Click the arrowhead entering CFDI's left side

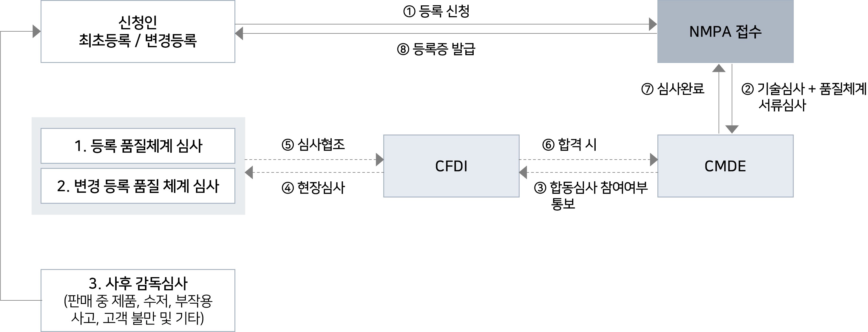pos(379,159)
